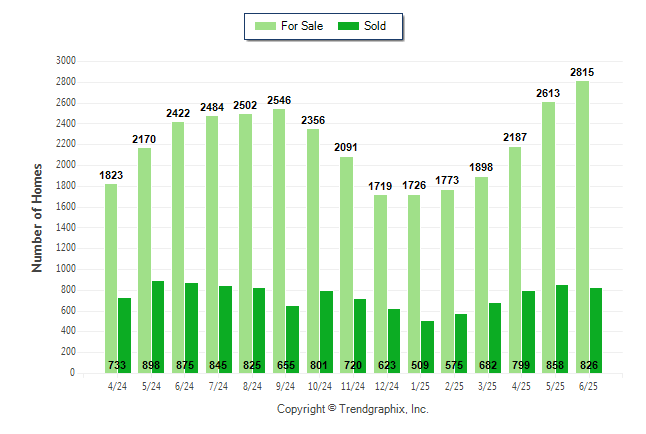Click the light green For Sale legend swatch
The height and width of the screenshot is (434, 646).
coord(265,26)
